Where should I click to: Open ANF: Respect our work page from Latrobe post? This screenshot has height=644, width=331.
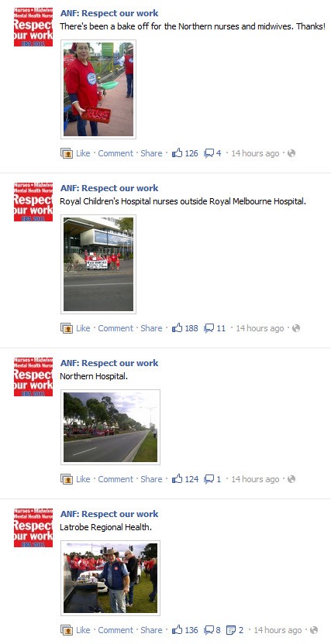[x=109, y=514]
